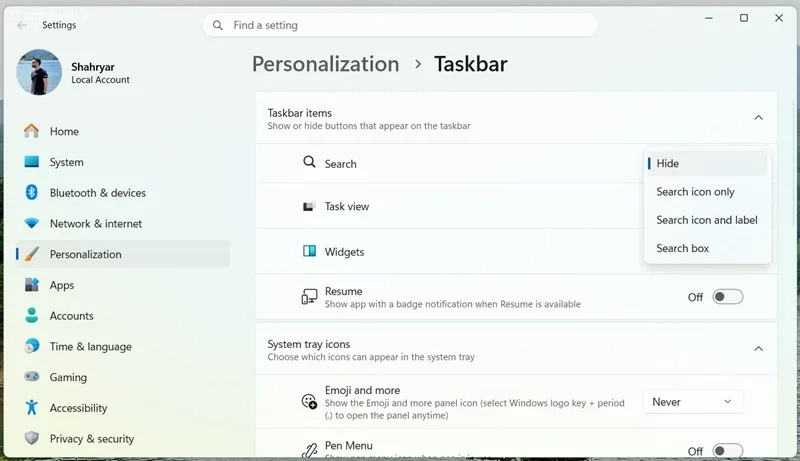Click the Widgets icon
This screenshot has width=800, height=461.
point(309,251)
